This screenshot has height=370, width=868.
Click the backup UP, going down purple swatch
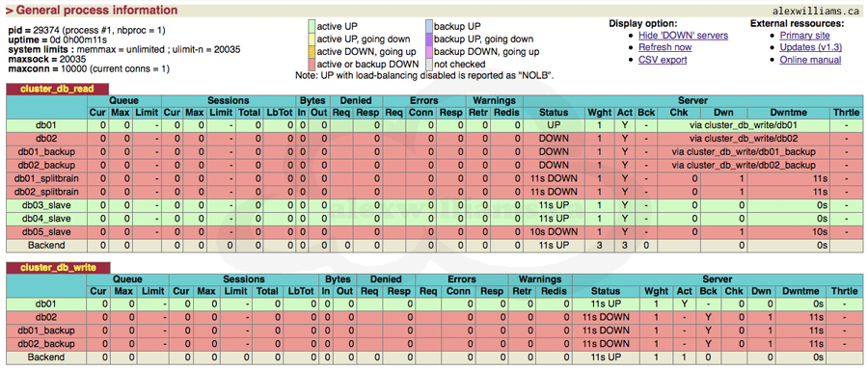point(429,39)
